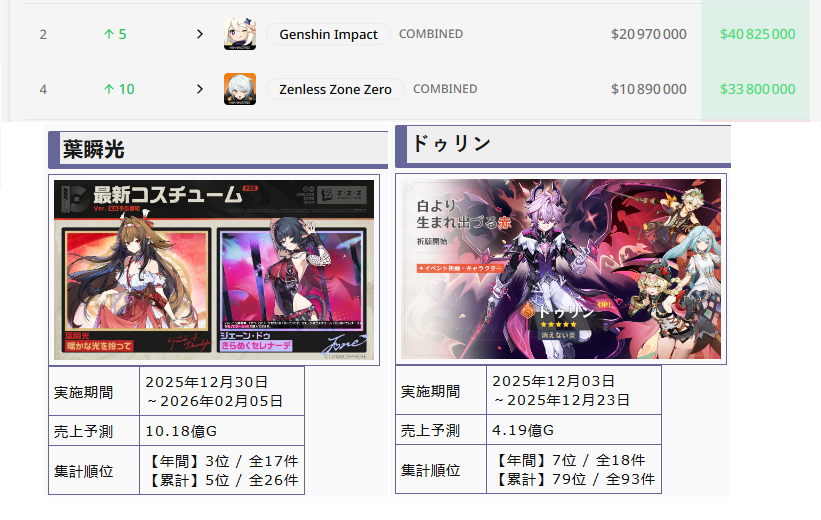The width and height of the screenshot is (821, 520).
Task: Click 実施期間 label in 葉瞬光 table
Action: point(83,392)
